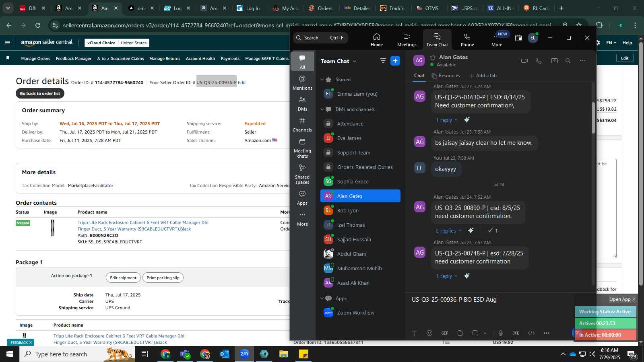The image size is (644, 362).
Task: Record a video message
Action: coord(516,333)
